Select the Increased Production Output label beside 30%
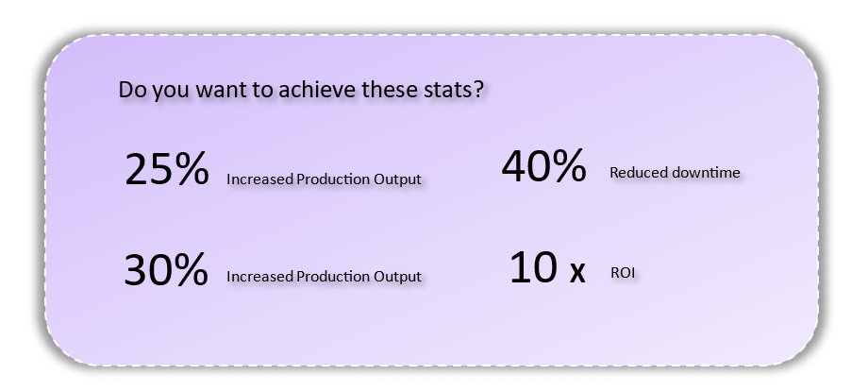 pyautogui.click(x=324, y=276)
